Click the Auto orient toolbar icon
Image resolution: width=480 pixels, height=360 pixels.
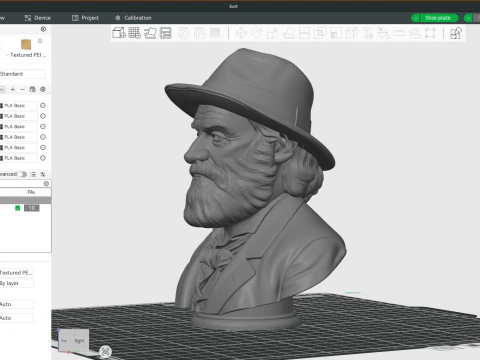150,33
